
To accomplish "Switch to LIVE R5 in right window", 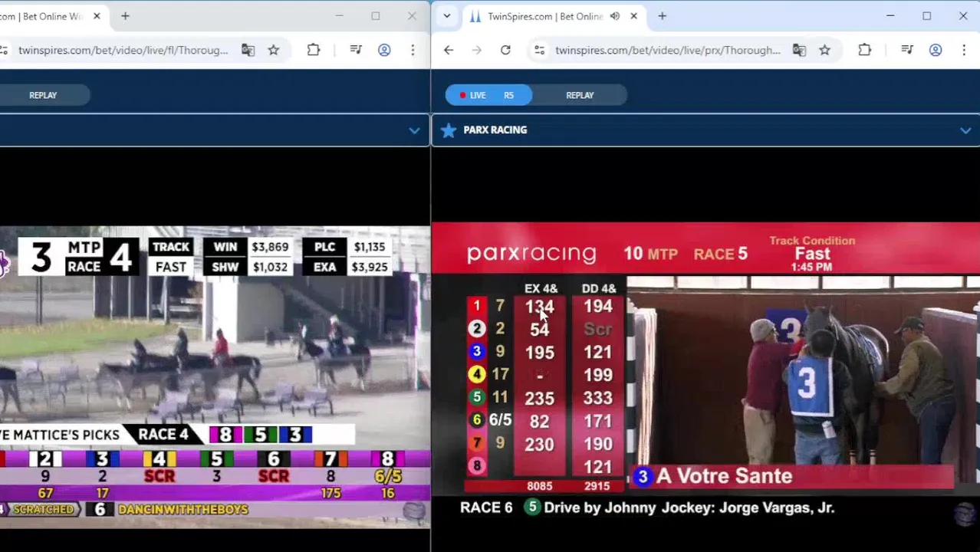I will [x=488, y=95].
